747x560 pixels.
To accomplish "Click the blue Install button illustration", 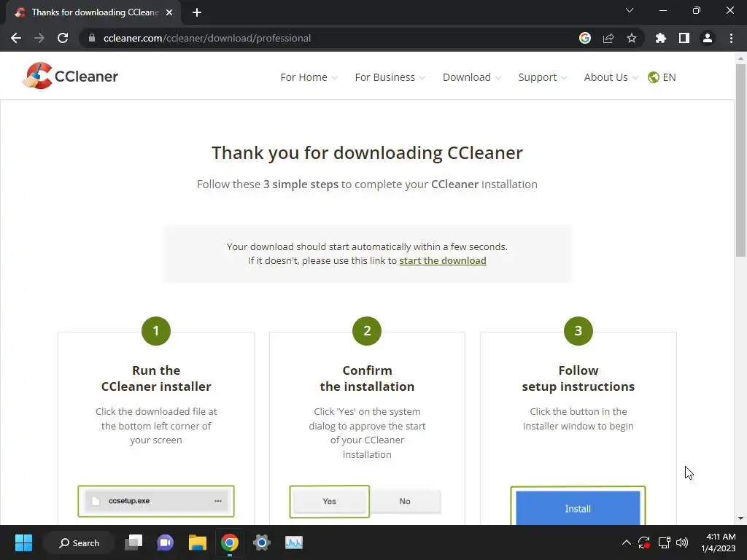I will pyautogui.click(x=578, y=507).
